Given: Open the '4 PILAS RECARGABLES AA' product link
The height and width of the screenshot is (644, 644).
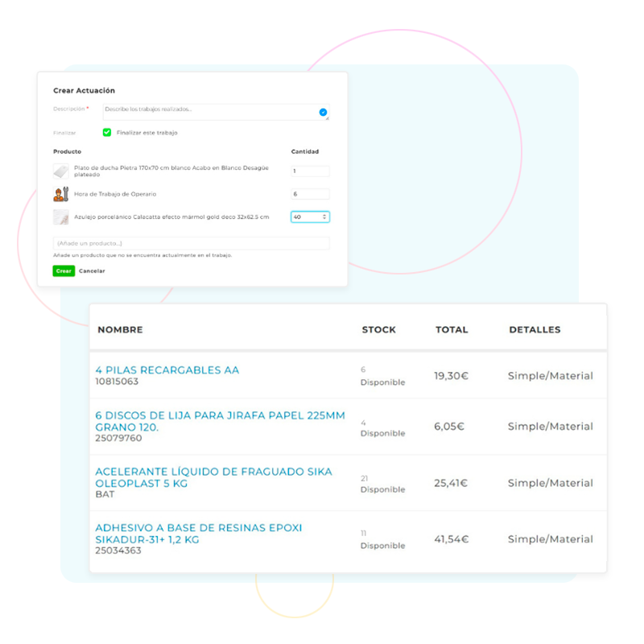Looking at the screenshot, I should (x=167, y=370).
